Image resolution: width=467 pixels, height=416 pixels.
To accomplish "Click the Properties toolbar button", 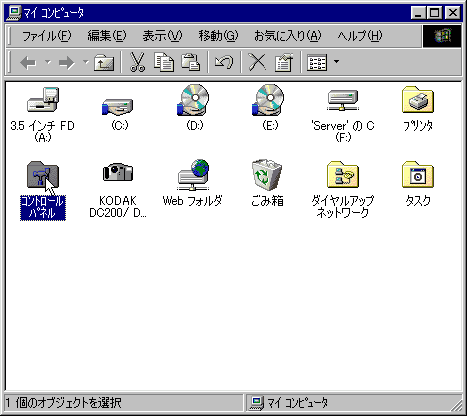I will click(x=284, y=62).
